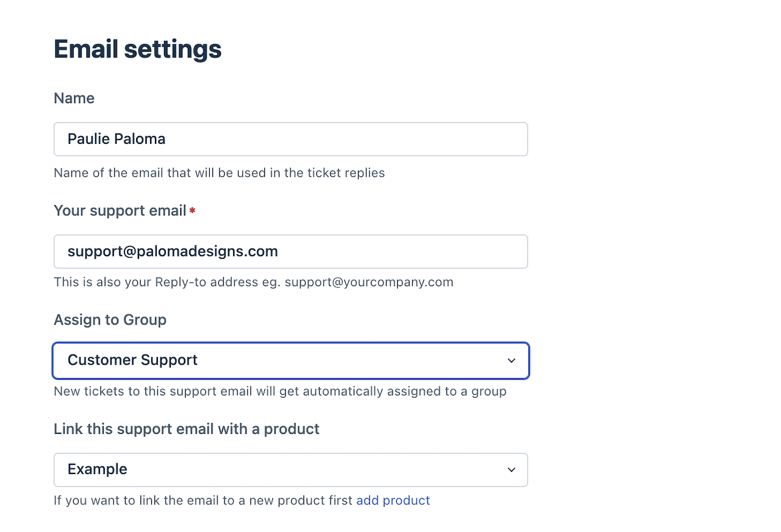Click the Reply-to address helper text
Viewport: 781px width, 532px height.
point(253,282)
